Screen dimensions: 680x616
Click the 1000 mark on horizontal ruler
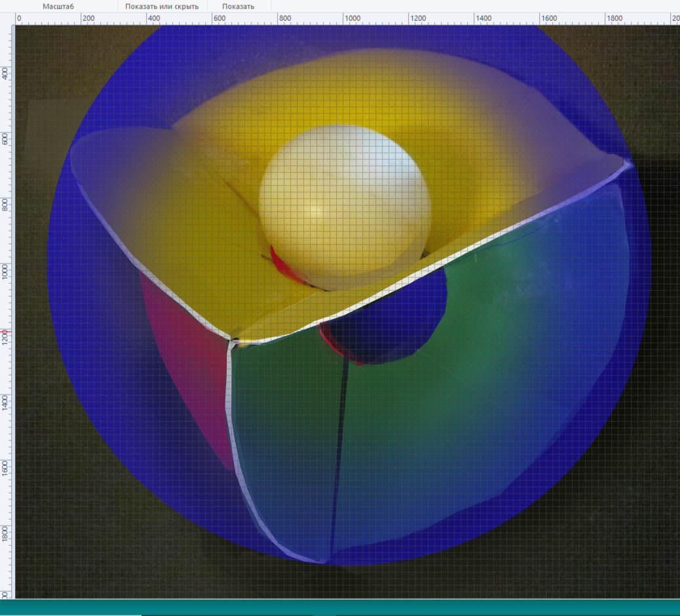coord(352,18)
